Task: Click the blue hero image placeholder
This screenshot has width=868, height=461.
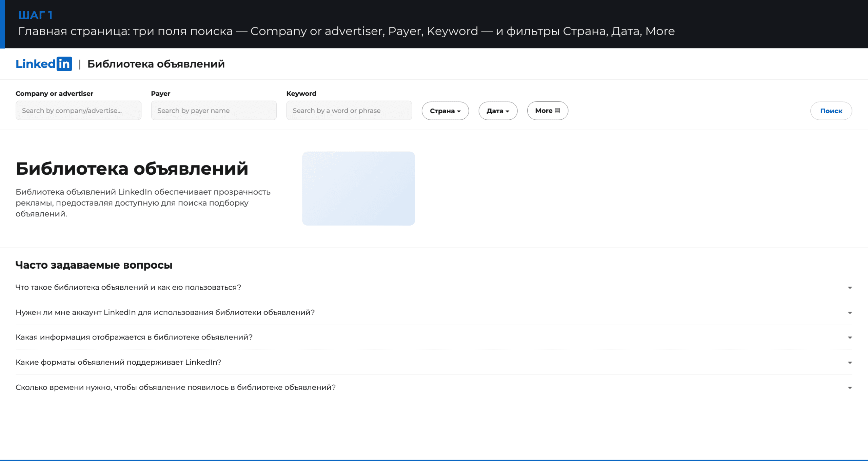Action: point(358,188)
